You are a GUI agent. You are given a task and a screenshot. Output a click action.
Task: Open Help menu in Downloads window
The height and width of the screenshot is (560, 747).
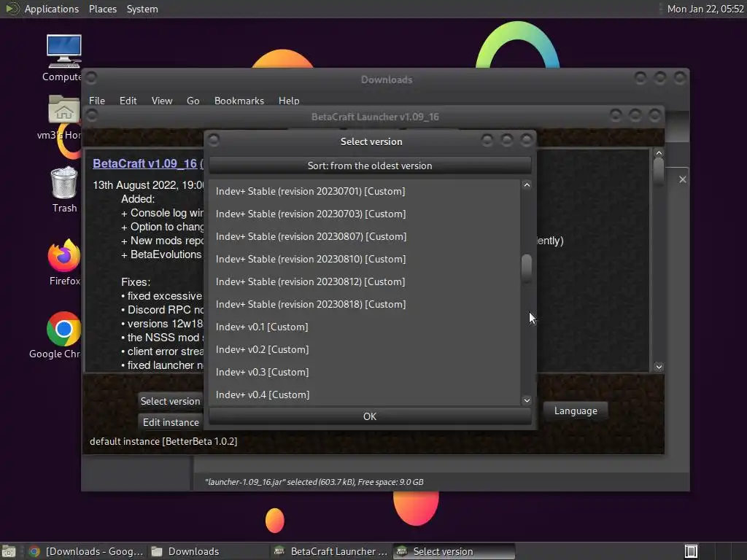(x=289, y=101)
